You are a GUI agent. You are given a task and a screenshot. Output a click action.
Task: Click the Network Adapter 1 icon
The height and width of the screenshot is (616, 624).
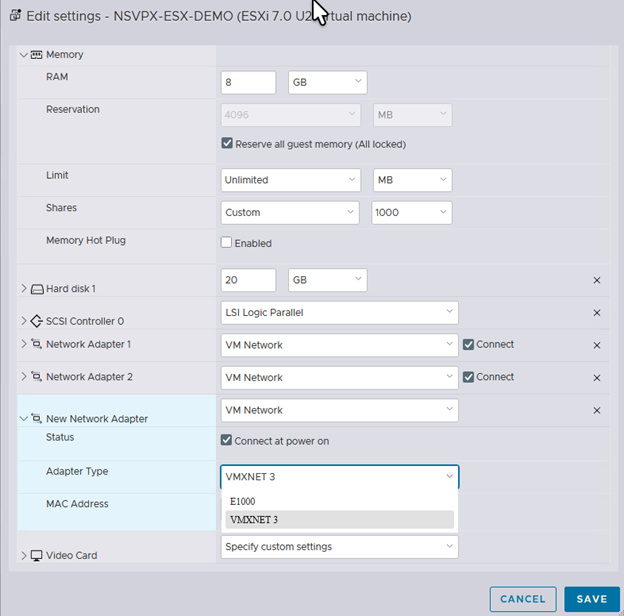pyautogui.click(x=36, y=344)
